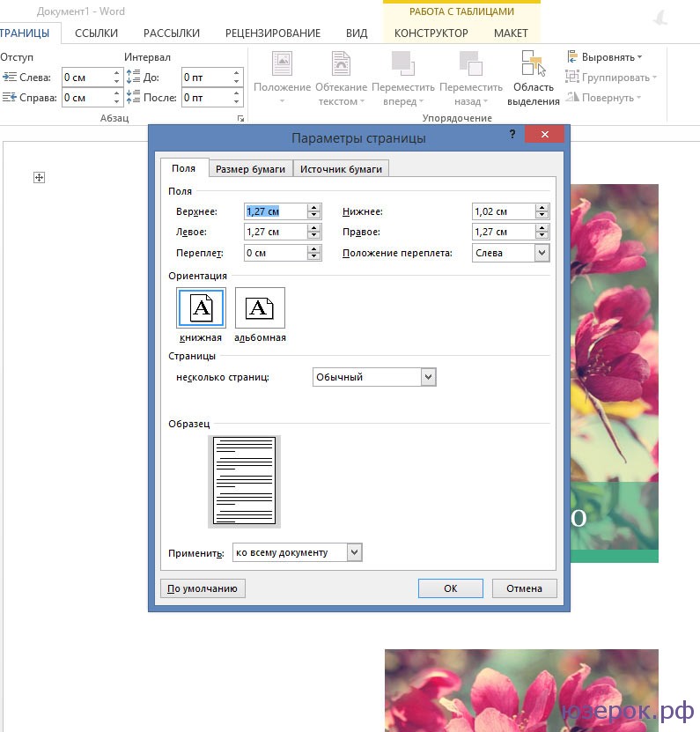Click the Group (Группировать) icon
The height and width of the screenshot is (732, 700).
572,77
